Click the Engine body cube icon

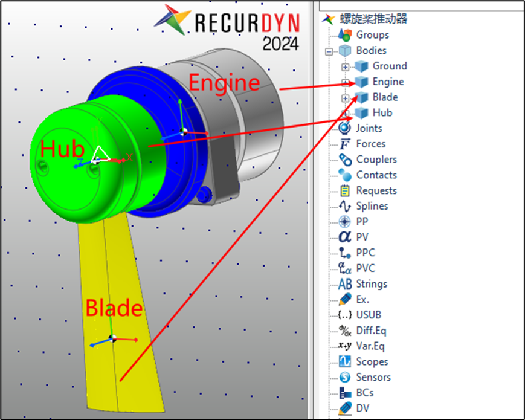point(361,82)
